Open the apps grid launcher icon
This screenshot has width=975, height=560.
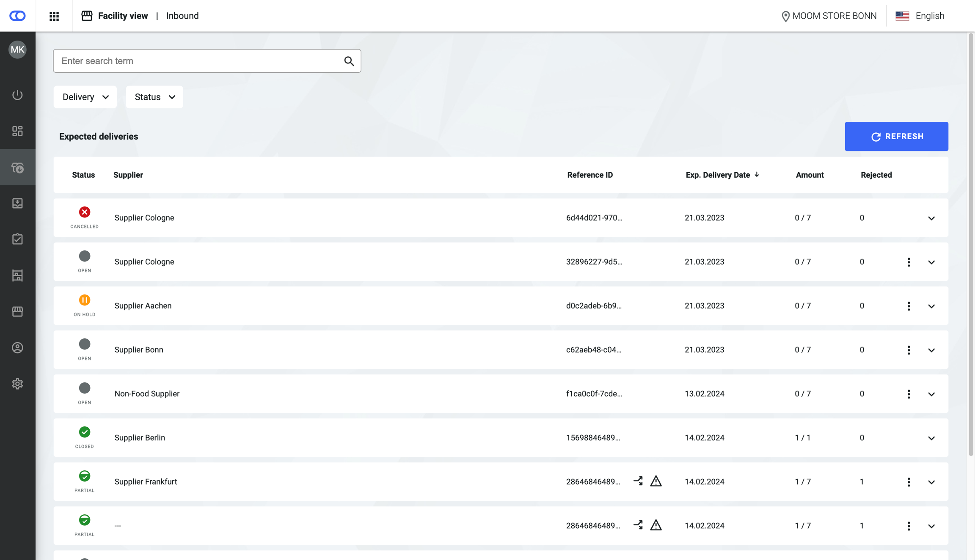point(54,16)
